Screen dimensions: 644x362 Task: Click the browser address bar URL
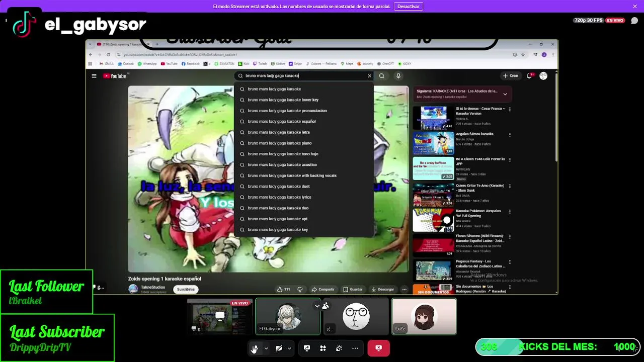click(181, 54)
